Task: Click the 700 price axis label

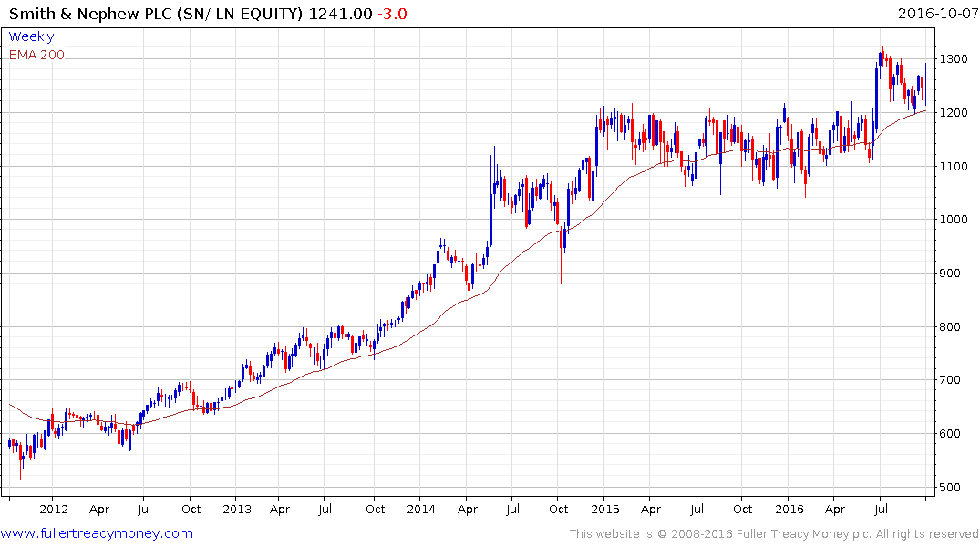Action: pyautogui.click(x=951, y=380)
